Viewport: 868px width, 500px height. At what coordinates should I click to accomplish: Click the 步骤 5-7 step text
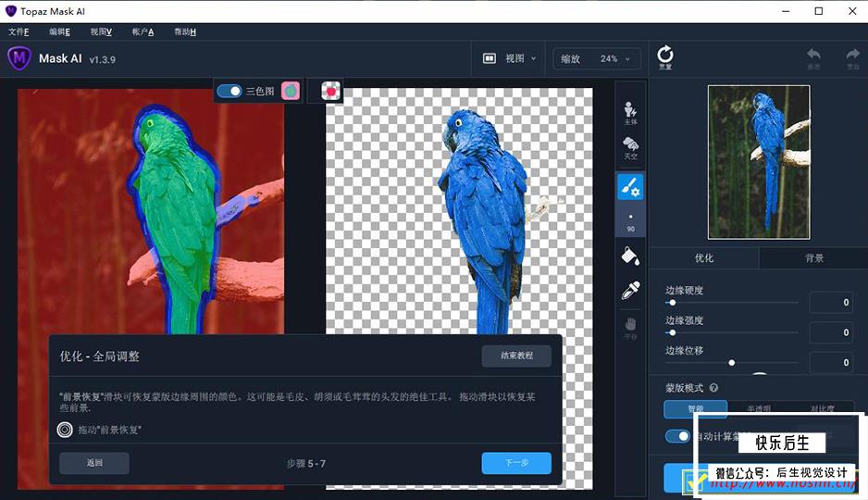(x=306, y=464)
